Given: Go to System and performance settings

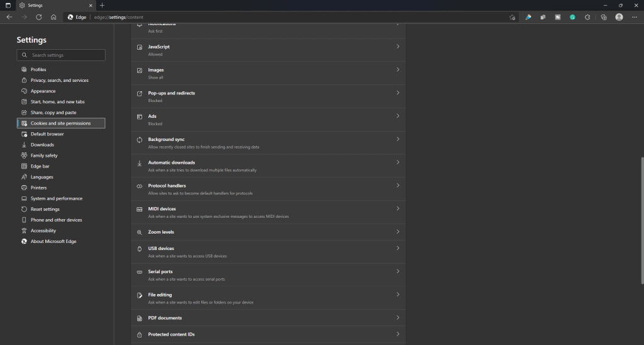Looking at the screenshot, I should tap(56, 198).
